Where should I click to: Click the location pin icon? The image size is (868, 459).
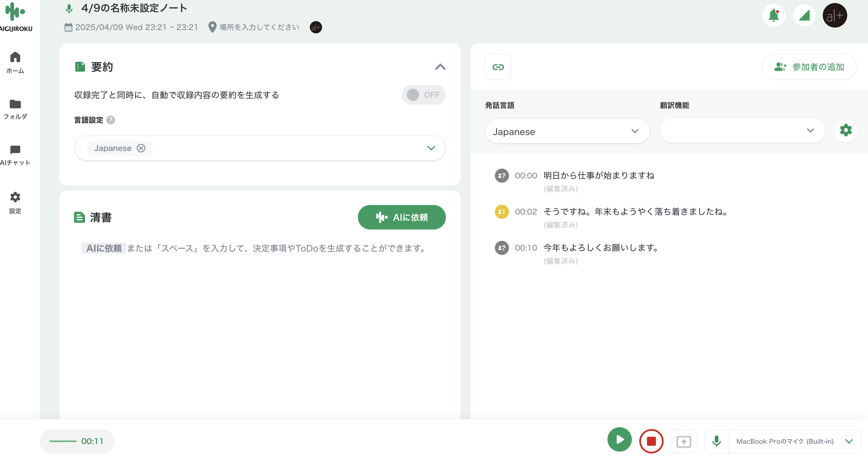coord(212,27)
